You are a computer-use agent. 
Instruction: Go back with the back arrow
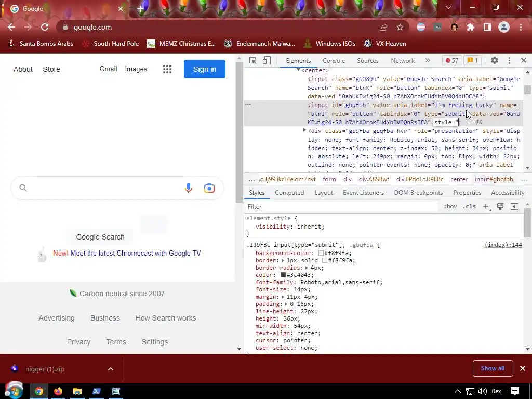click(x=11, y=27)
